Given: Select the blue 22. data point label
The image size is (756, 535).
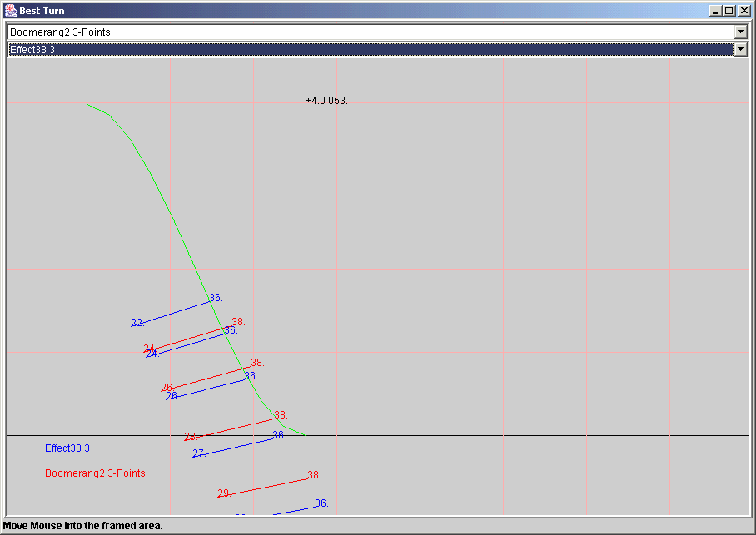Looking at the screenshot, I should coord(137,323).
